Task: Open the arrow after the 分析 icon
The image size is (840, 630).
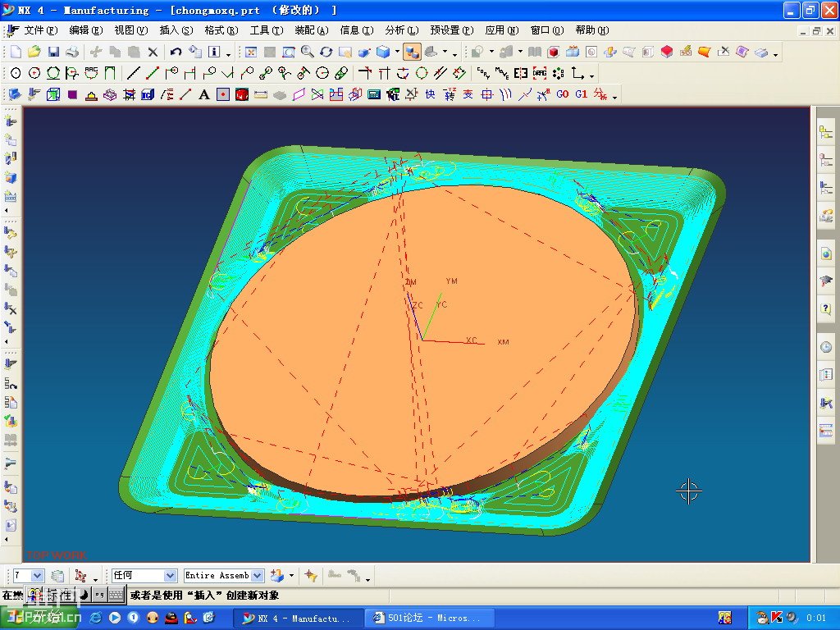Action: click(614, 97)
